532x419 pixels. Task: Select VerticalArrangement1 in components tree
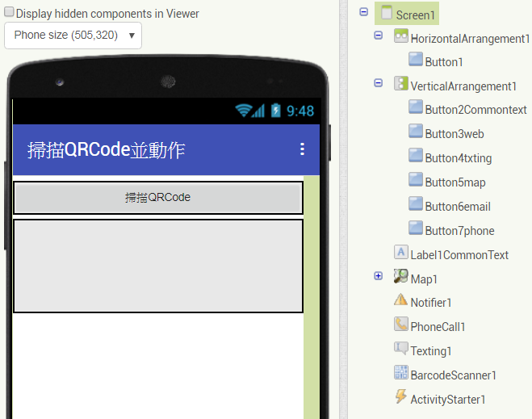[463, 86]
